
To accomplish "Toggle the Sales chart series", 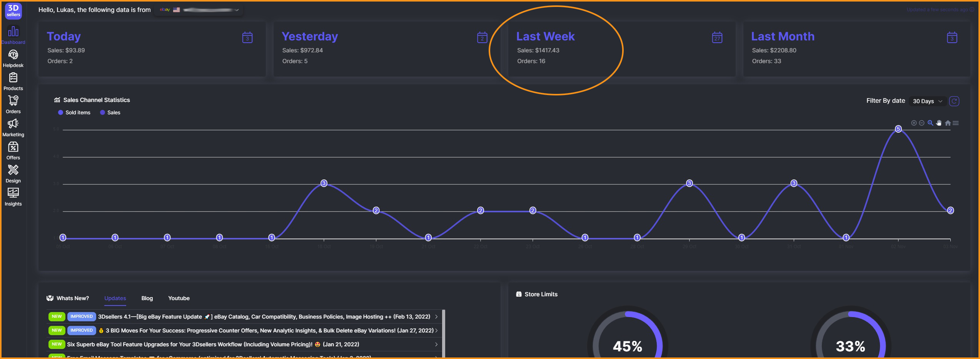I will 110,113.
